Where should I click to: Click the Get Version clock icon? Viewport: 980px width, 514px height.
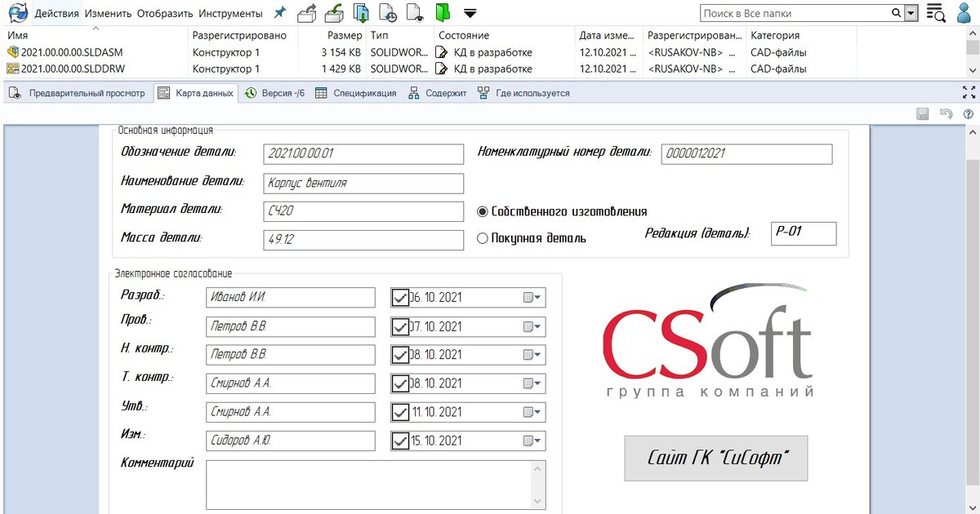[388, 13]
